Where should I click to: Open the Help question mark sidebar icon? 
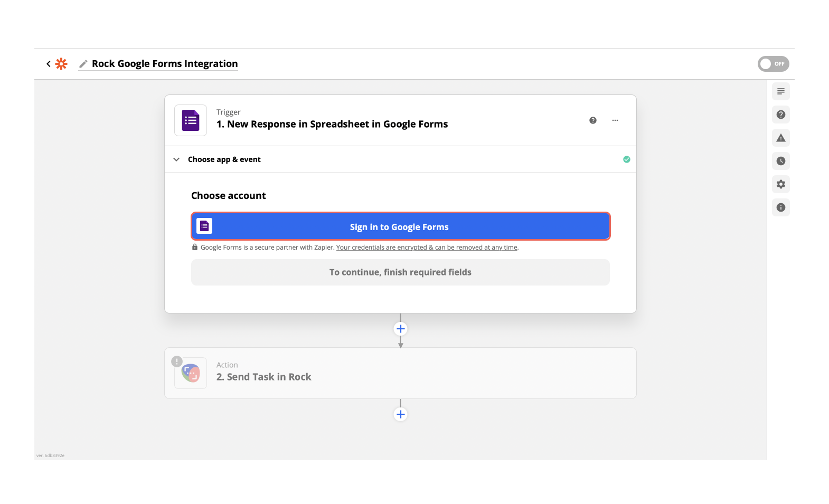(780, 115)
